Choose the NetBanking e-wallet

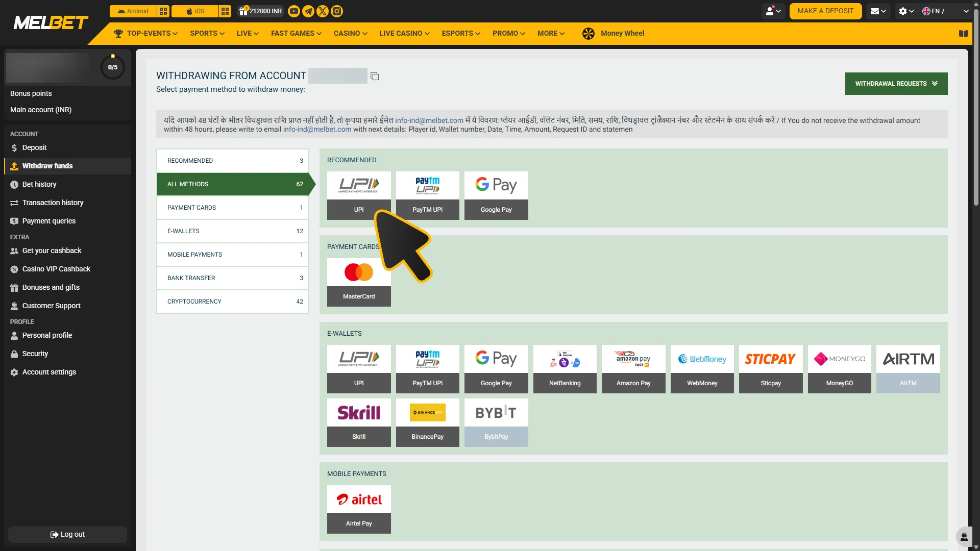(x=565, y=369)
